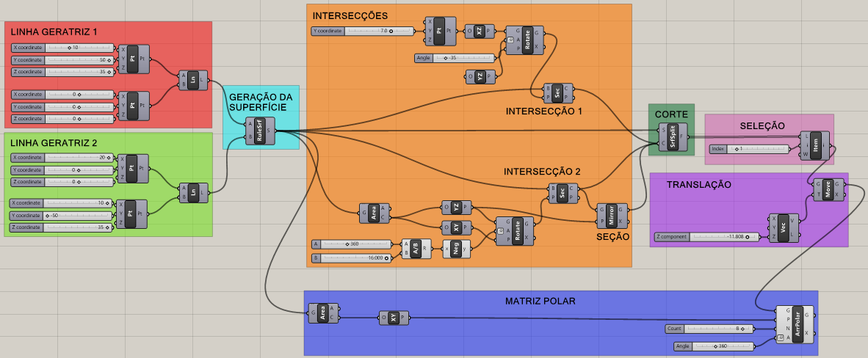Viewport: 868px width, 358px height.
Task: Select the Index slider in SELEÇÃO group
Action: [748, 149]
